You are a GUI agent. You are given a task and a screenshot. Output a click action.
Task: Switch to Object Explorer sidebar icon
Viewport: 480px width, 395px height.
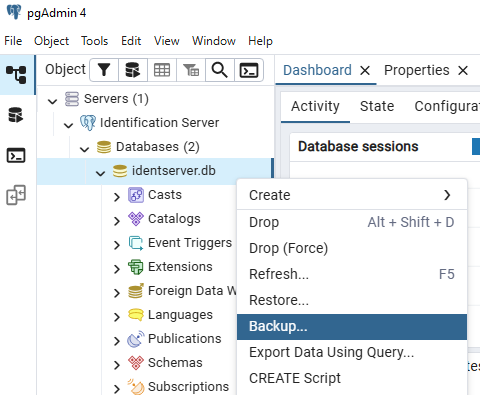(16, 74)
